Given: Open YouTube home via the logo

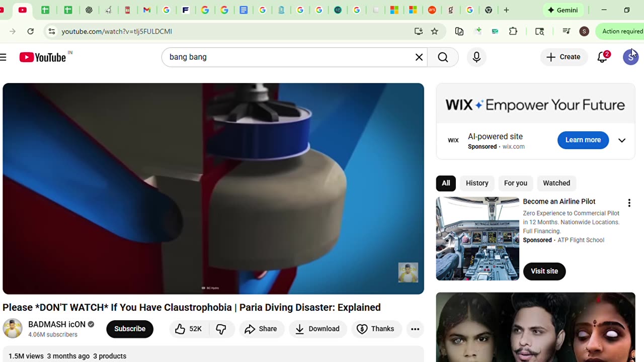Looking at the screenshot, I should point(43,57).
